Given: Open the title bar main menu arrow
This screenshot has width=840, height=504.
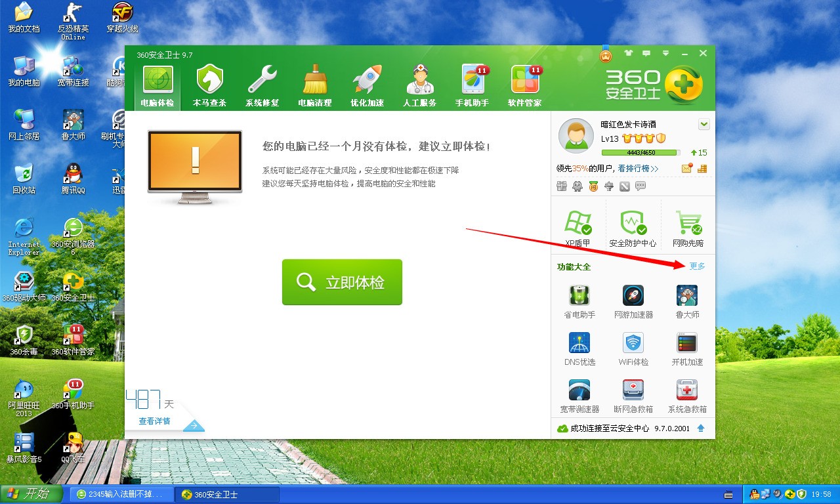Looking at the screenshot, I should (x=666, y=53).
